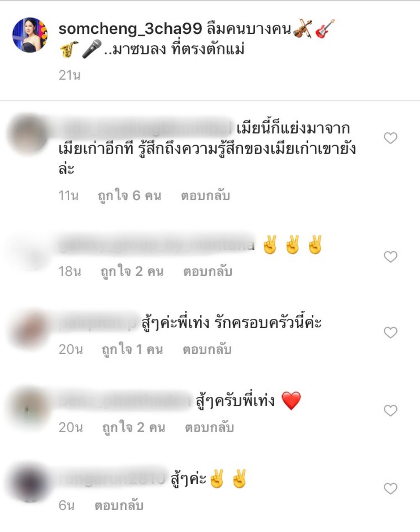Open the somcheng_3cha99 username link
The image size is (420, 532).
[x=130, y=29]
